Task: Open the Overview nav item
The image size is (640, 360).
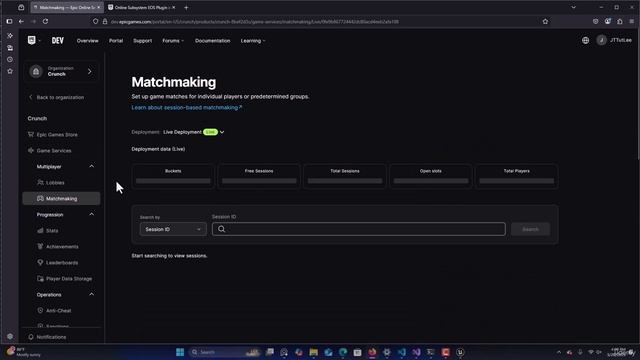Action: [87, 41]
